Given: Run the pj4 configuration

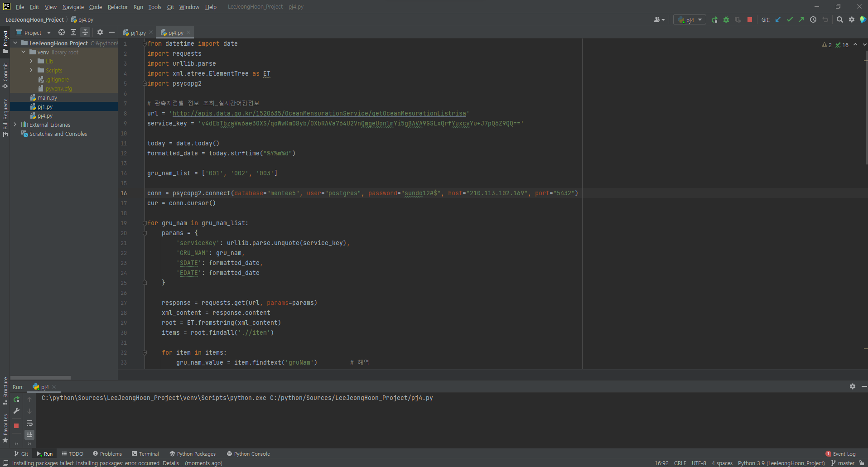Looking at the screenshot, I should click(714, 19).
